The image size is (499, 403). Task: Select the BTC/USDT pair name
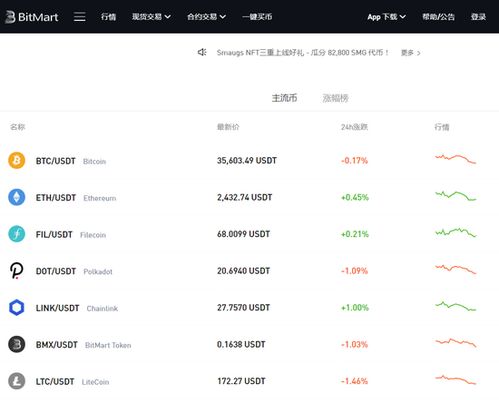(x=56, y=161)
